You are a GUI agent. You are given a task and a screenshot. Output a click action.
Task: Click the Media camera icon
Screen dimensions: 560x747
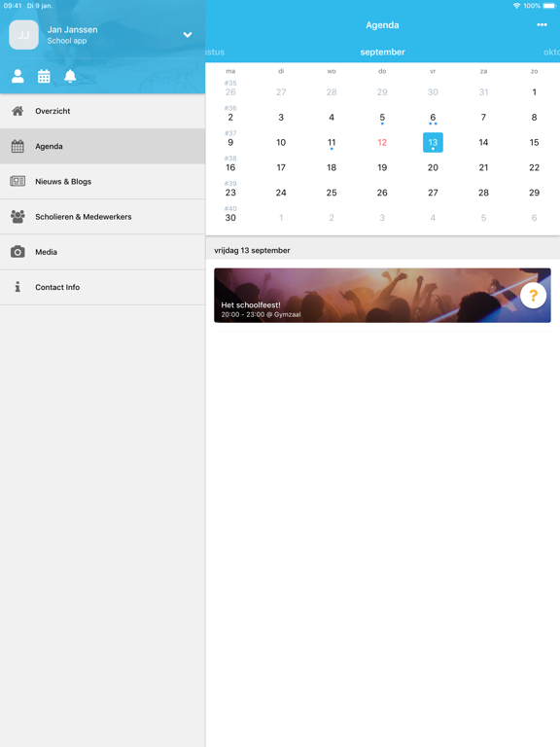[x=17, y=252]
